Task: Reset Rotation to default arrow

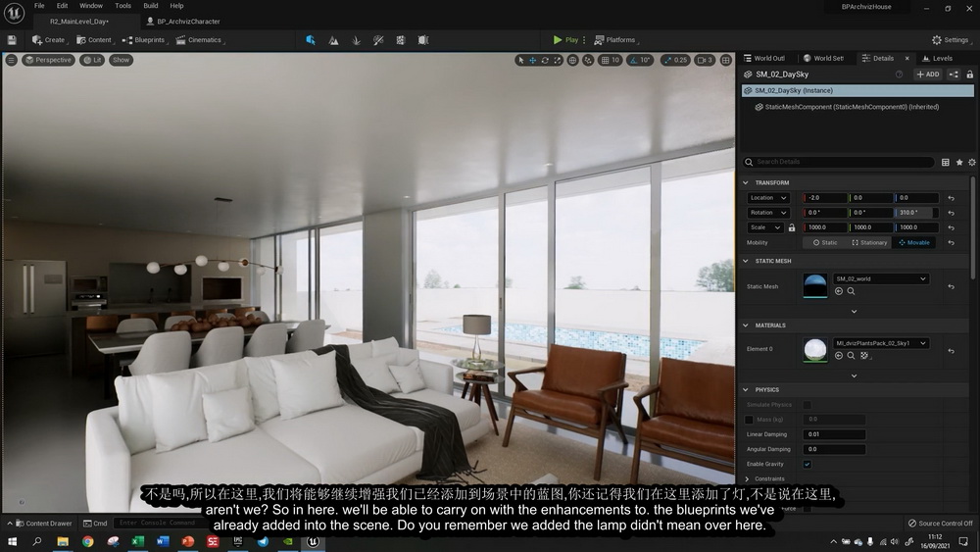Action: tap(952, 213)
